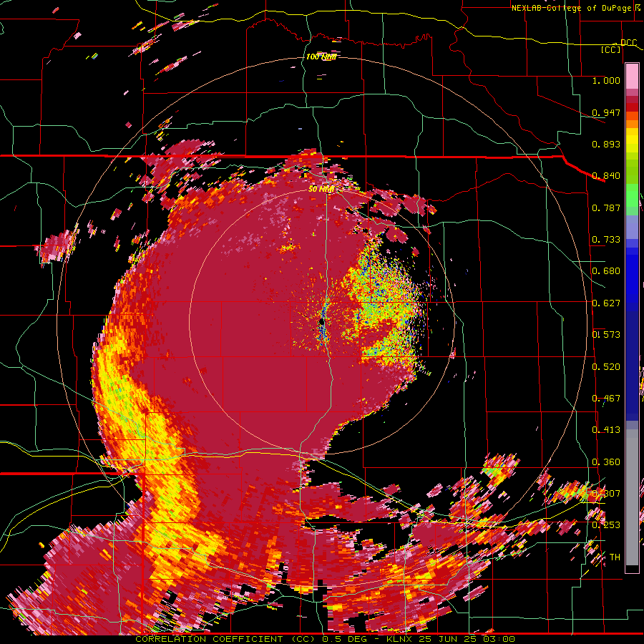Pick the gray segment of the color bar
The width and height of the screenshot is (644, 644).
tap(632, 499)
